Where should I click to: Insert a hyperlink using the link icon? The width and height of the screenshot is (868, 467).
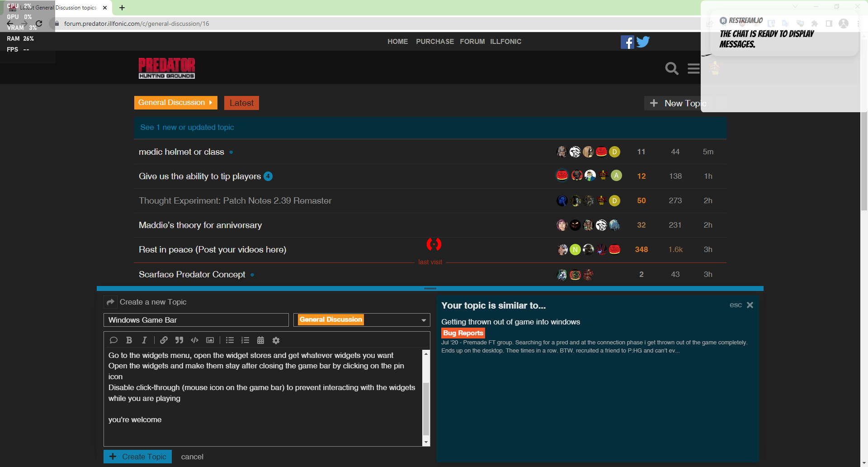(164, 340)
